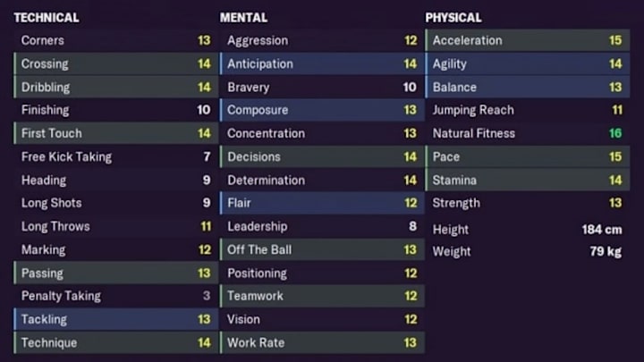Click the TECHNICAL column heading

coord(47,18)
